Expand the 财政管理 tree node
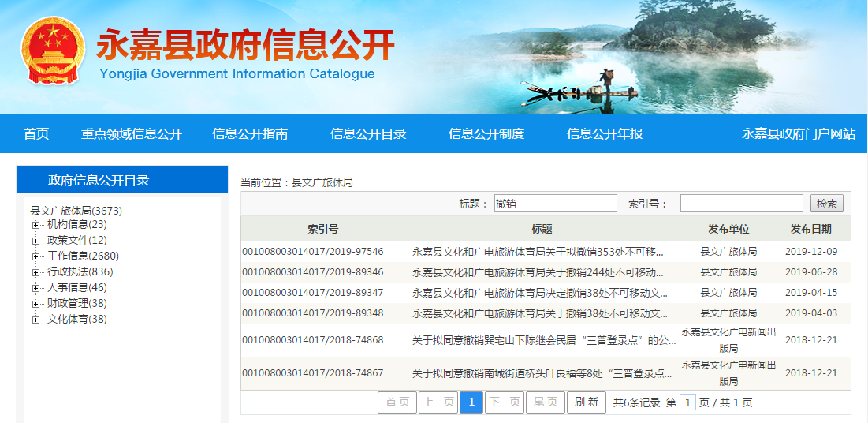The height and width of the screenshot is (423, 868). point(35,304)
